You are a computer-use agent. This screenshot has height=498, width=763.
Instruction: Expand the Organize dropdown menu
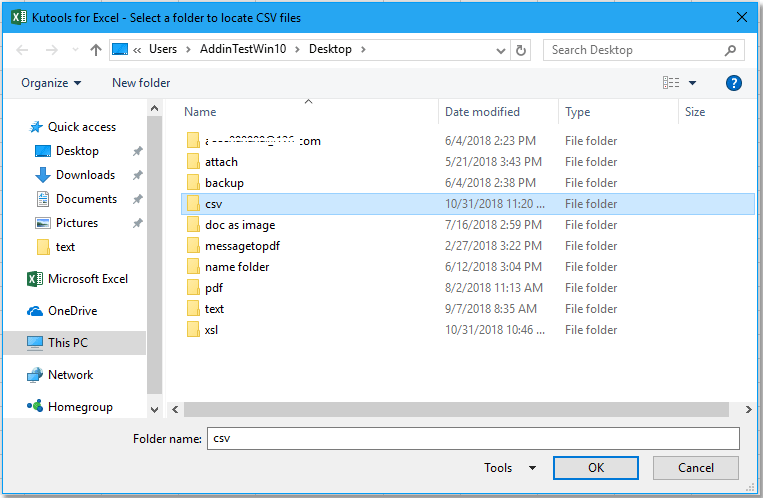(x=51, y=83)
